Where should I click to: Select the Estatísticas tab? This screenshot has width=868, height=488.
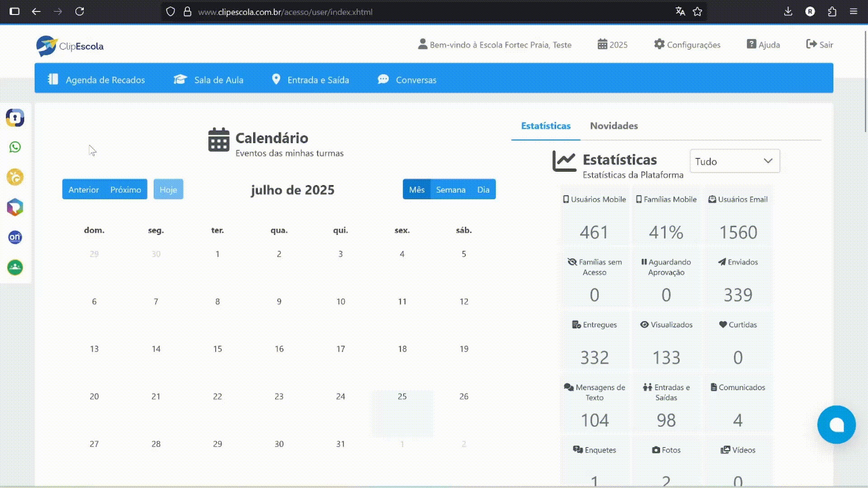tap(545, 126)
